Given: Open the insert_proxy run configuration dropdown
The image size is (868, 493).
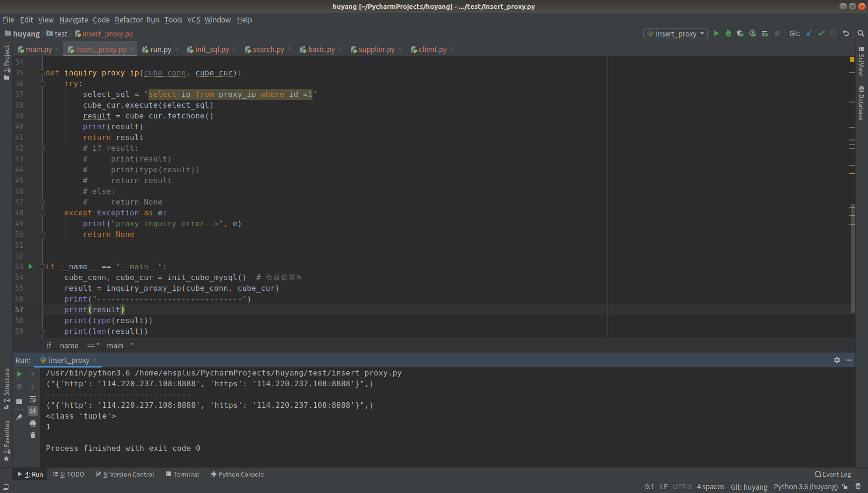Looking at the screenshot, I should pos(675,33).
